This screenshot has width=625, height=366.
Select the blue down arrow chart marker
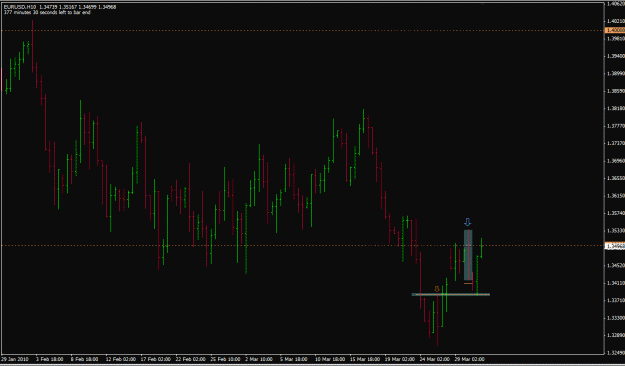coord(468,222)
